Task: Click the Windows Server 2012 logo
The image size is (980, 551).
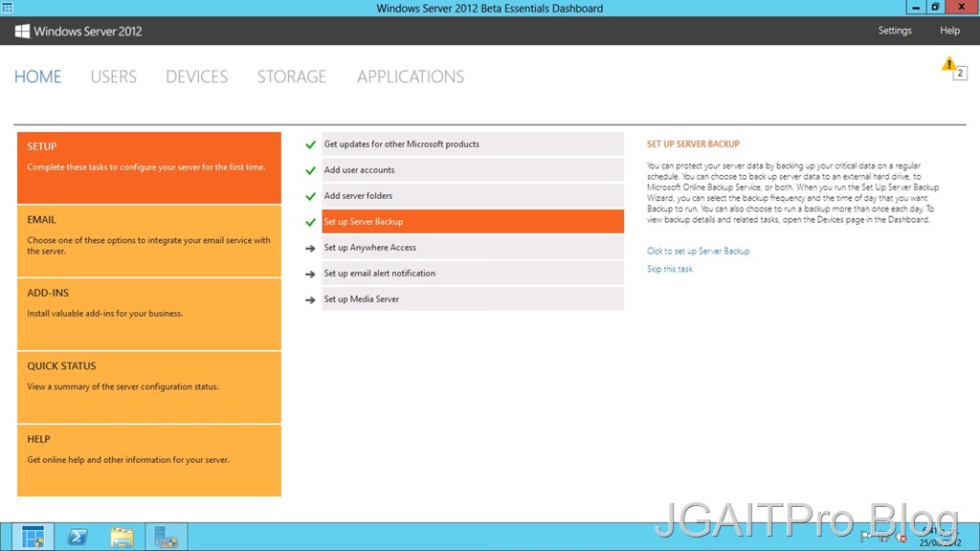Action: tap(78, 31)
